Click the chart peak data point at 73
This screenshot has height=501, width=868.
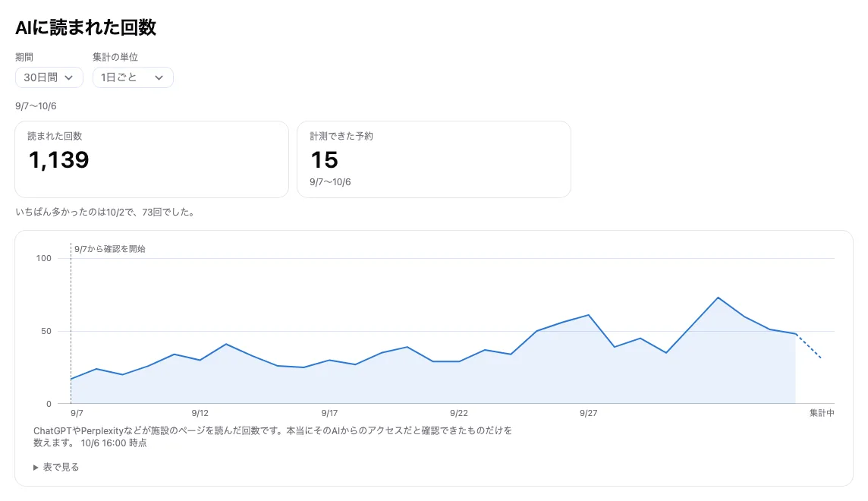click(718, 298)
